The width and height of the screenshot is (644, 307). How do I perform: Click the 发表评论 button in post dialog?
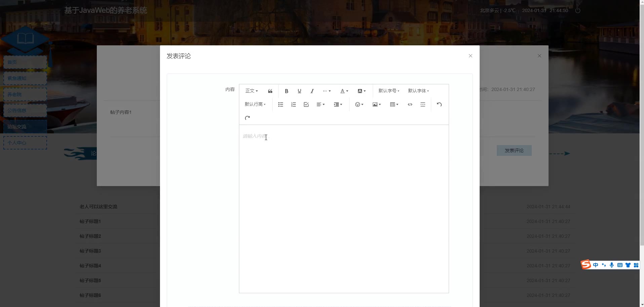click(x=514, y=150)
